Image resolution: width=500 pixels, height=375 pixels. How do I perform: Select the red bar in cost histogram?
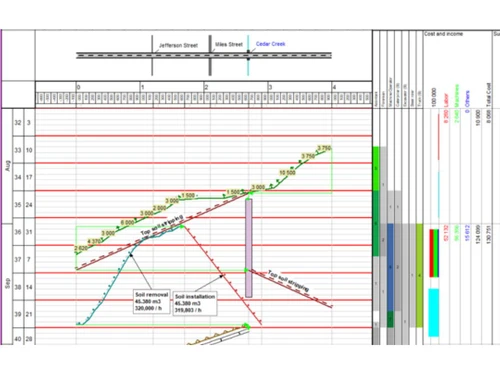pyautogui.click(x=431, y=253)
